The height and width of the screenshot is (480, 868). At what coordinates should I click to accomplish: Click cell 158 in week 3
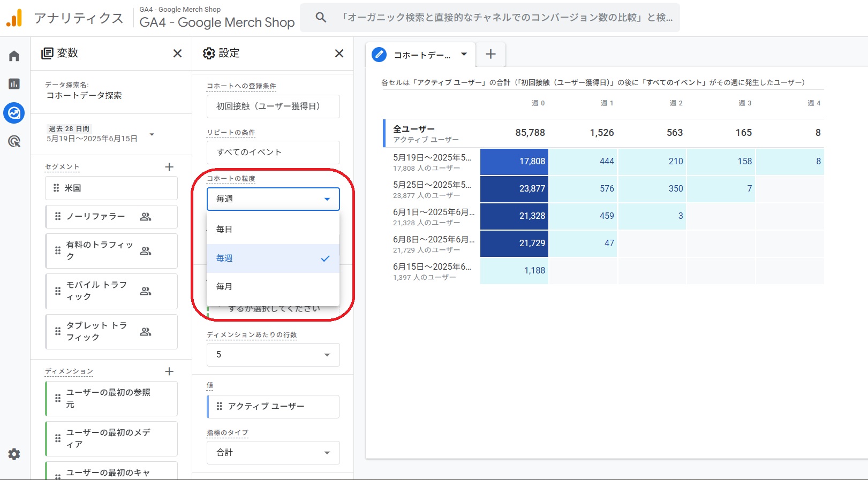(721, 162)
